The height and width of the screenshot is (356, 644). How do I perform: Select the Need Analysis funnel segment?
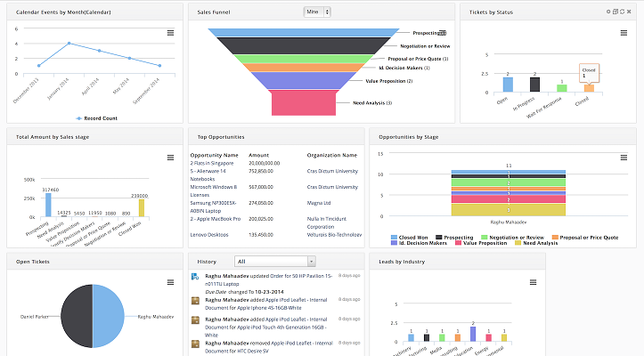308,102
